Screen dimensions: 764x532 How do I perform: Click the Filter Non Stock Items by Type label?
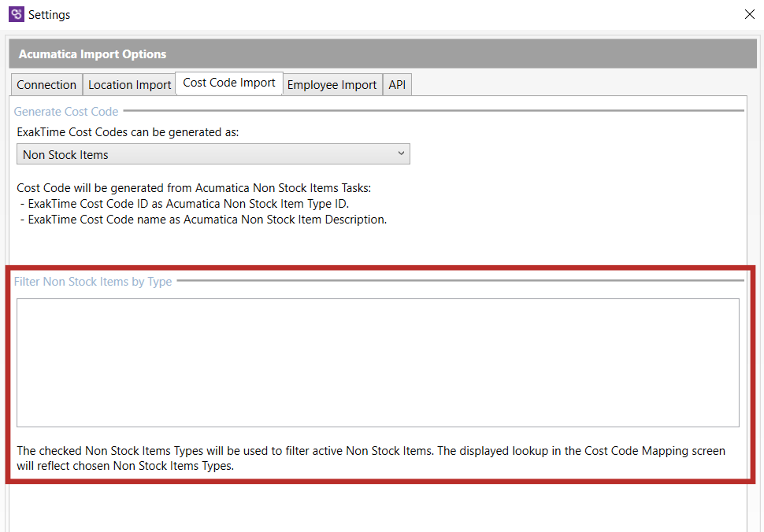(x=93, y=281)
